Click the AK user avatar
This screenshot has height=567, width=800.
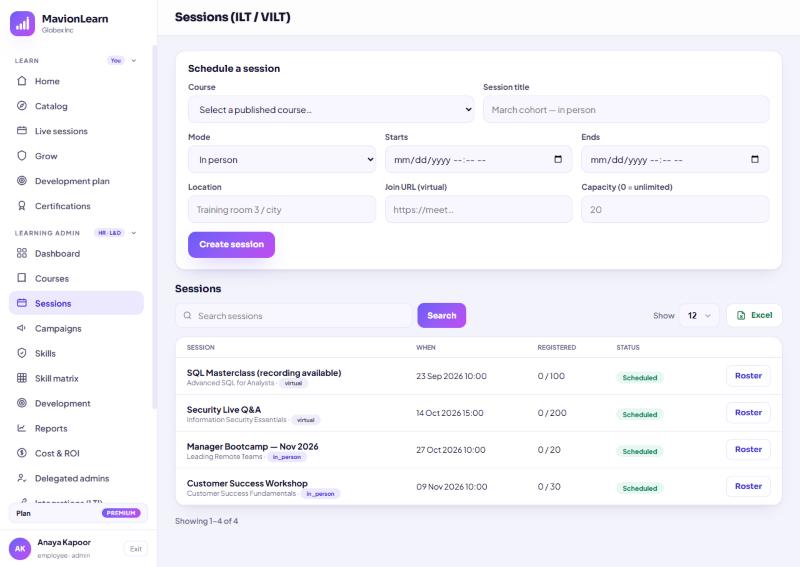(20, 549)
